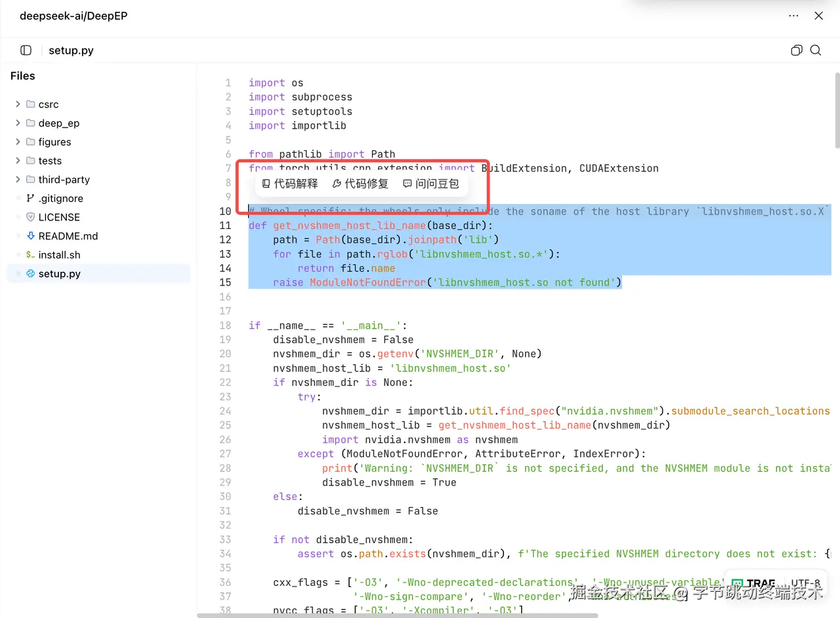Click the setup.py title in the header
The height and width of the screenshot is (618, 840).
pyautogui.click(x=71, y=51)
